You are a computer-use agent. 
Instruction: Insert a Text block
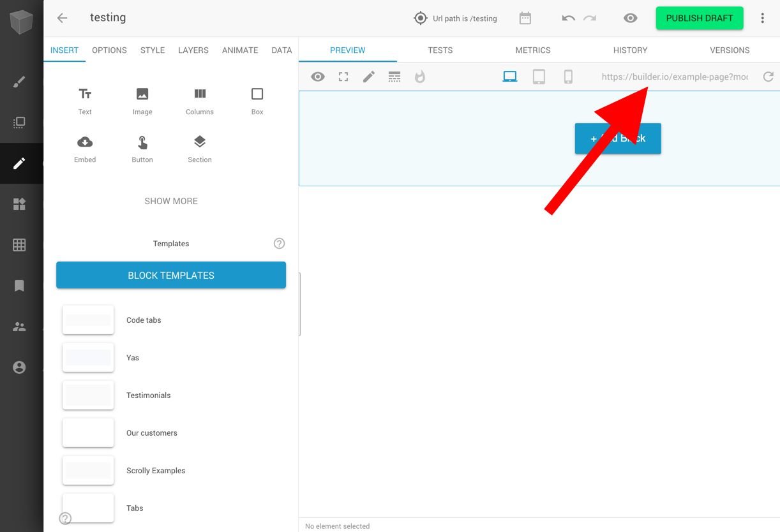pyautogui.click(x=85, y=101)
